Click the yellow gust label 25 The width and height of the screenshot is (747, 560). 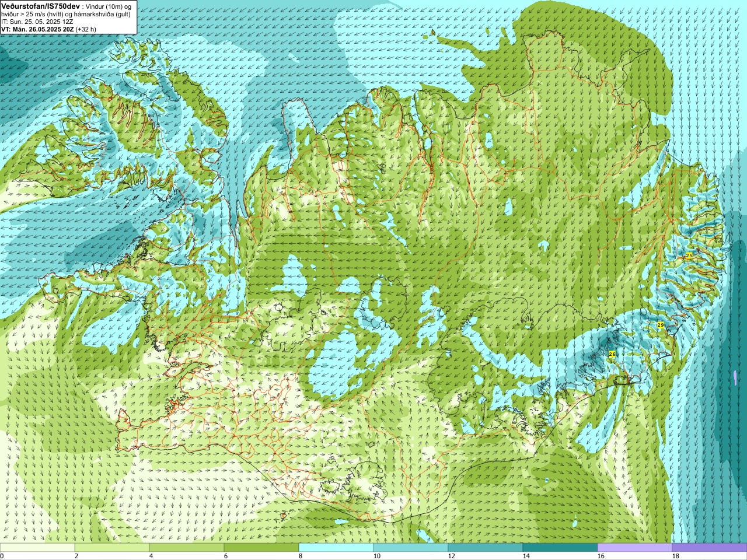(x=689, y=256)
